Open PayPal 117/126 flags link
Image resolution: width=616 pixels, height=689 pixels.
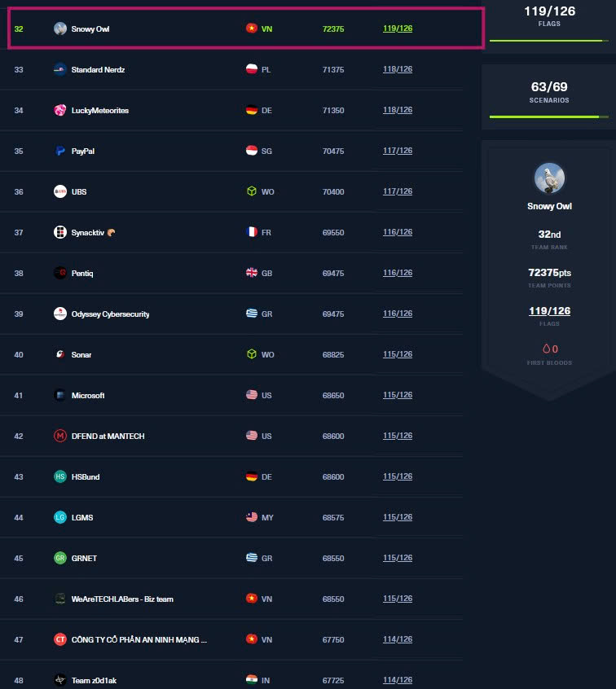pyautogui.click(x=398, y=151)
